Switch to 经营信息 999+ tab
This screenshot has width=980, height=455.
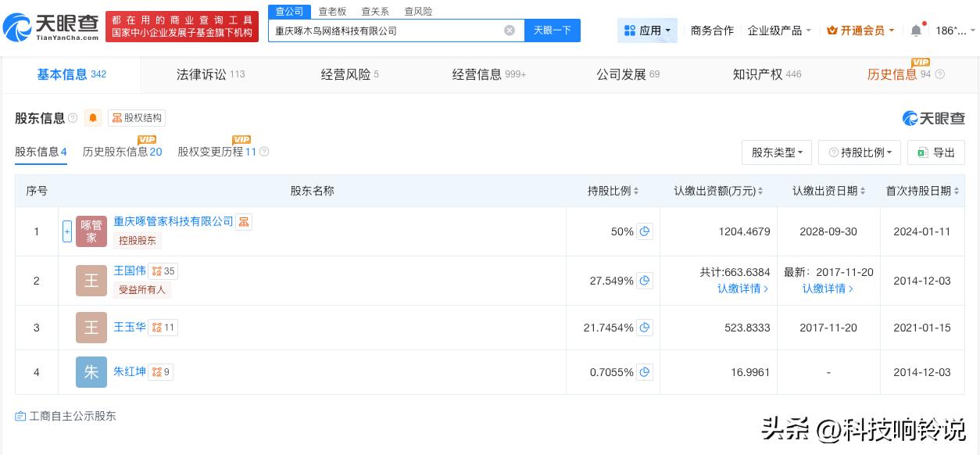(x=489, y=74)
